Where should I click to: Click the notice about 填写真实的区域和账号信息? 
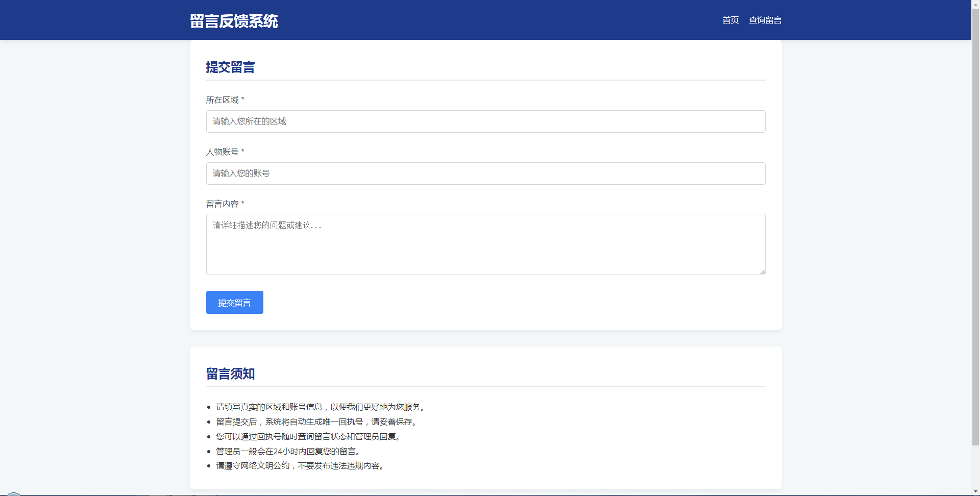[321, 407]
